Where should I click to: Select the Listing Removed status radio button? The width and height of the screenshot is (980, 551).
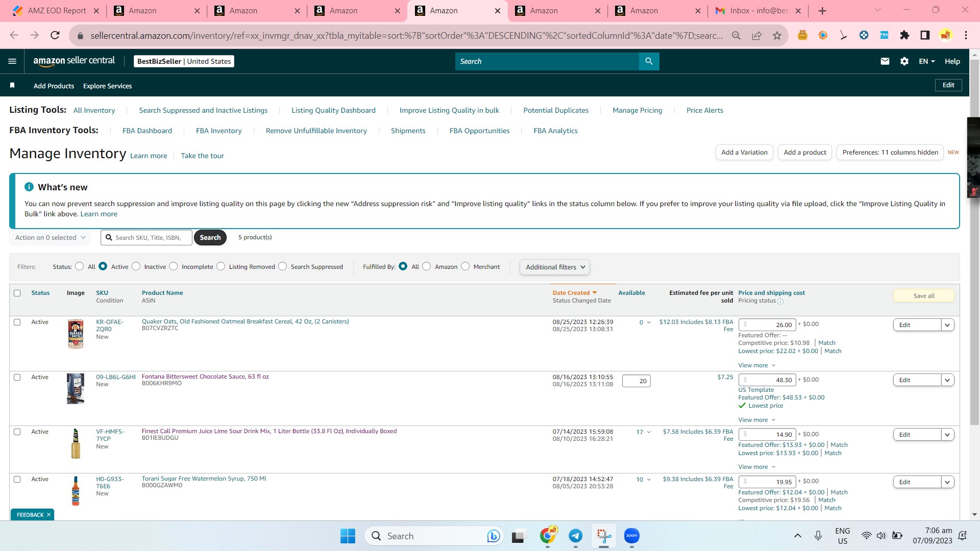pos(220,266)
